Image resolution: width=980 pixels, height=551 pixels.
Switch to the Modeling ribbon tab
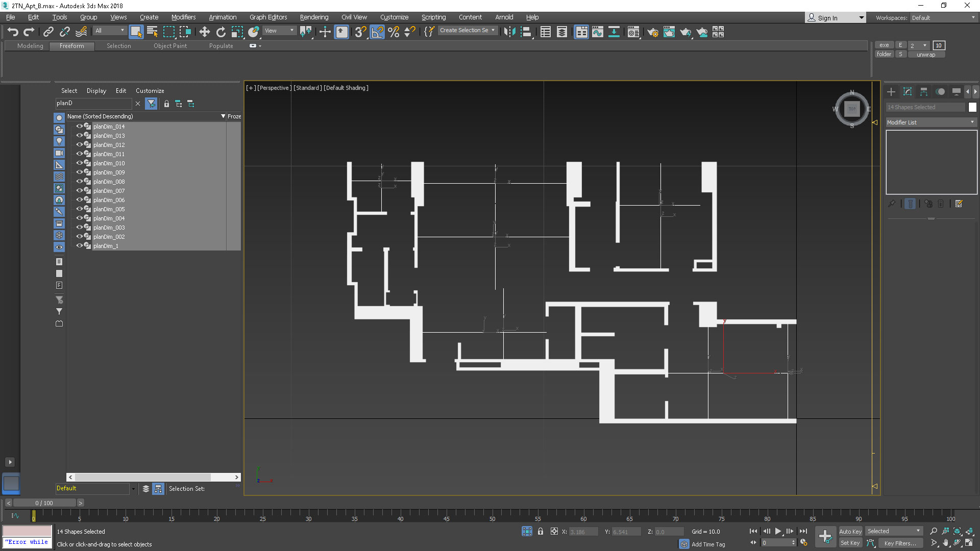point(30,46)
